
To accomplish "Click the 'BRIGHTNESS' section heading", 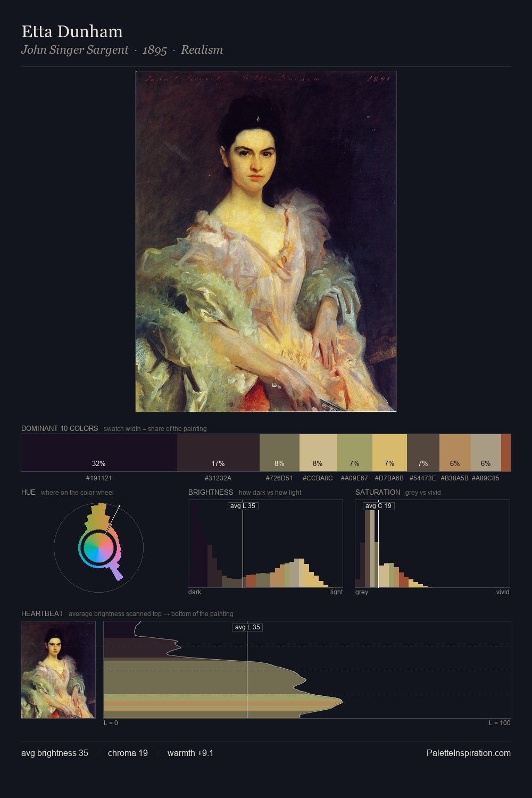I will click(x=211, y=492).
